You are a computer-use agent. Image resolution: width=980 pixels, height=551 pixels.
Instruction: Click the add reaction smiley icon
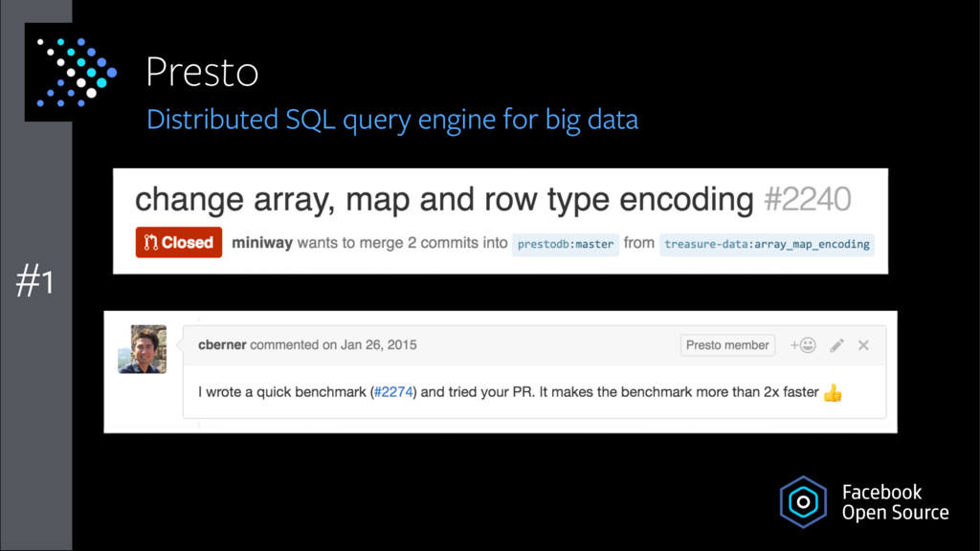pos(803,344)
